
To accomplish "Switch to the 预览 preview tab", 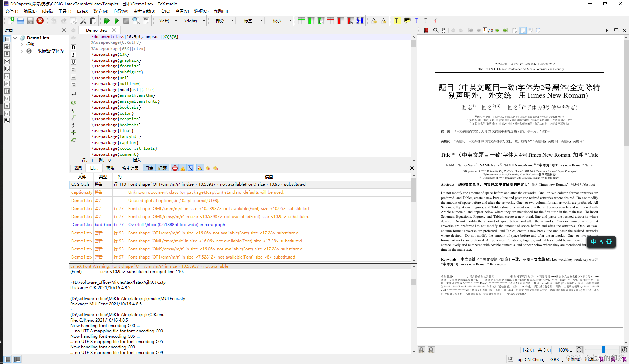I will click(110, 168).
